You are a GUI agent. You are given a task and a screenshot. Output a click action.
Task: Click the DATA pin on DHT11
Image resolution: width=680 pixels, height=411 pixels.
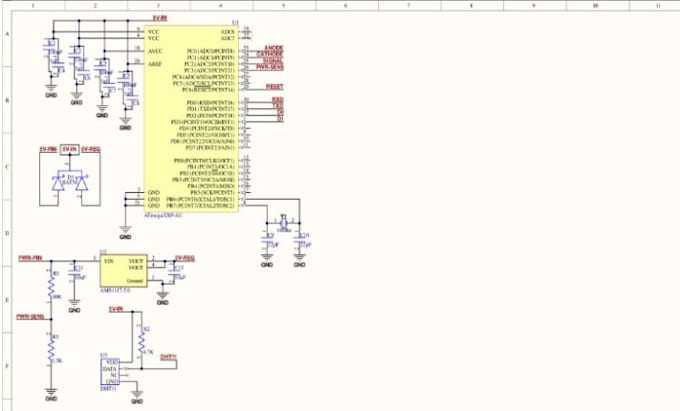coord(110,369)
